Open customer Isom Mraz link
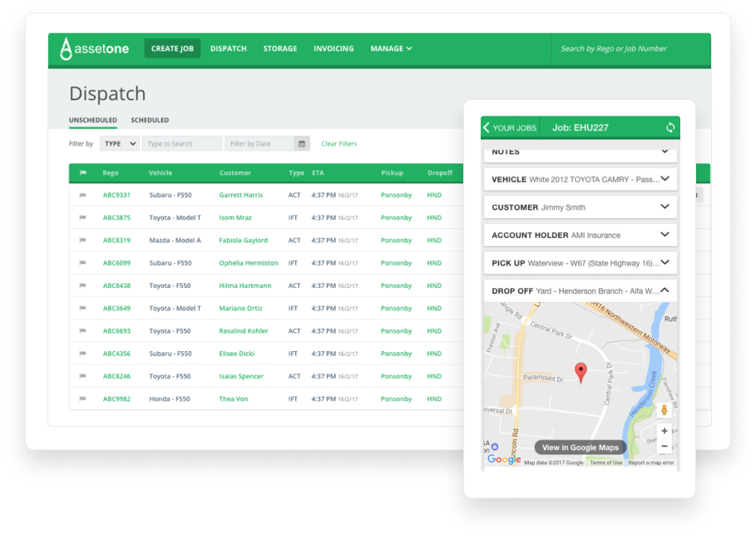 click(235, 217)
